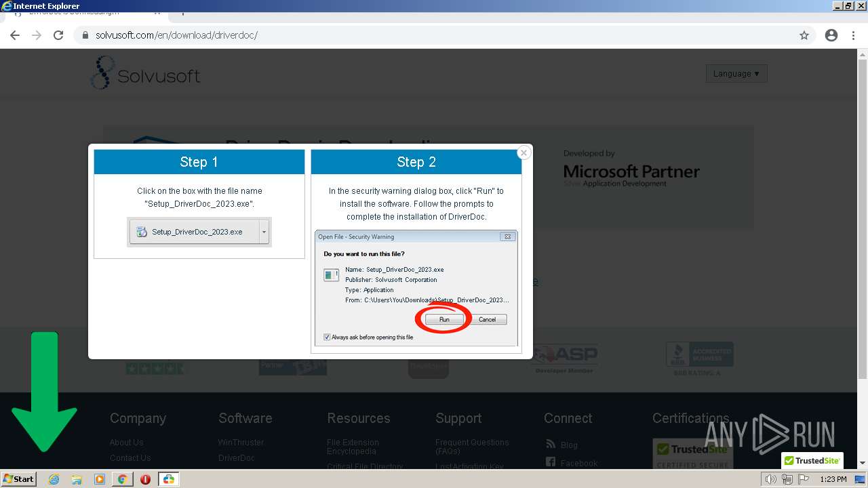
Task: Click the TrustedSite Certified Secure badge
Action: 692,453
